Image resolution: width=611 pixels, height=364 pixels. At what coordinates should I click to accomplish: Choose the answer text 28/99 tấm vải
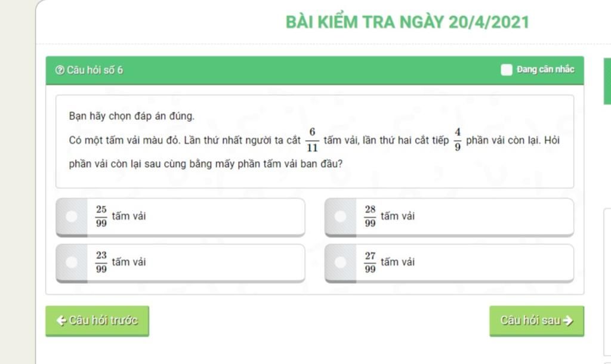(x=389, y=216)
